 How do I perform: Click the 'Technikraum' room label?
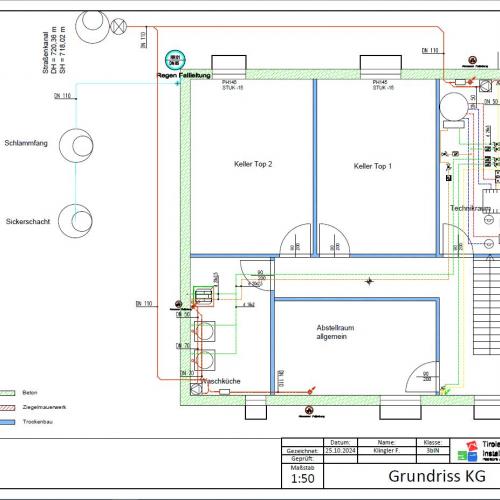pos(470,208)
